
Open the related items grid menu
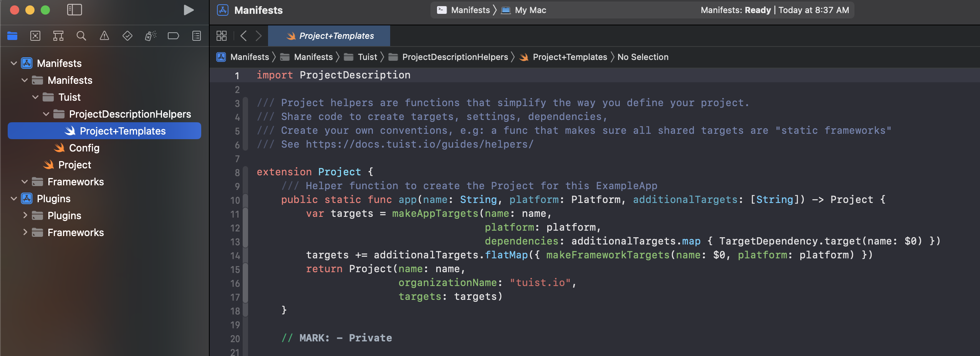tap(222, 36)
